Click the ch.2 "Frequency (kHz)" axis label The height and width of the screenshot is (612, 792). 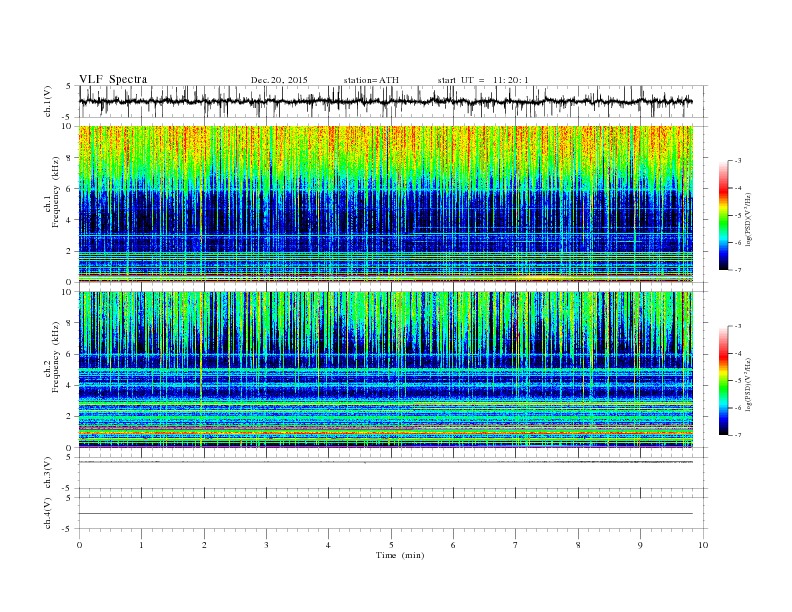(55, 356)
